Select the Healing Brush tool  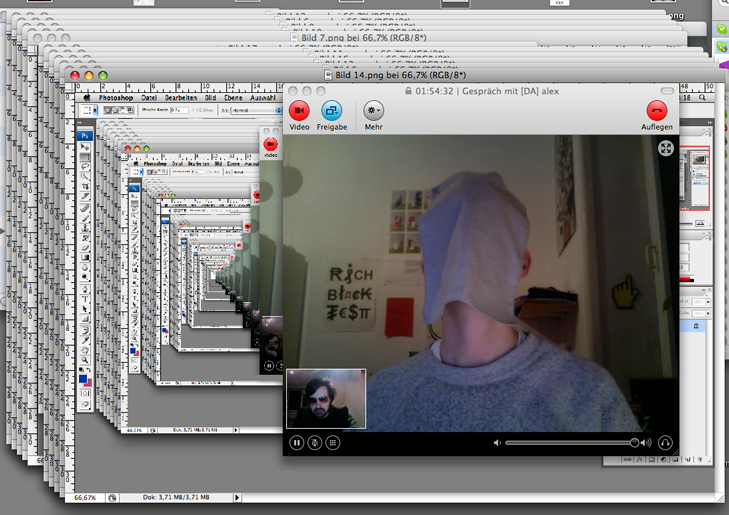tap(85, 208)
